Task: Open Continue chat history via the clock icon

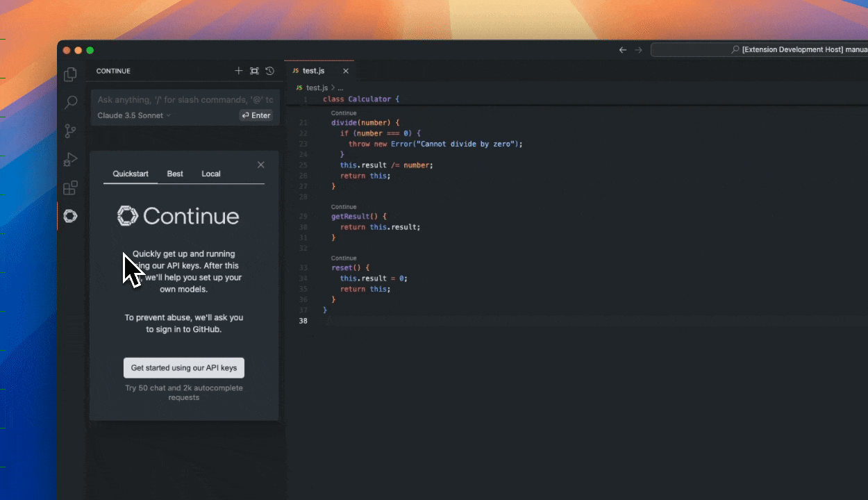Action: tap(270, 70)
